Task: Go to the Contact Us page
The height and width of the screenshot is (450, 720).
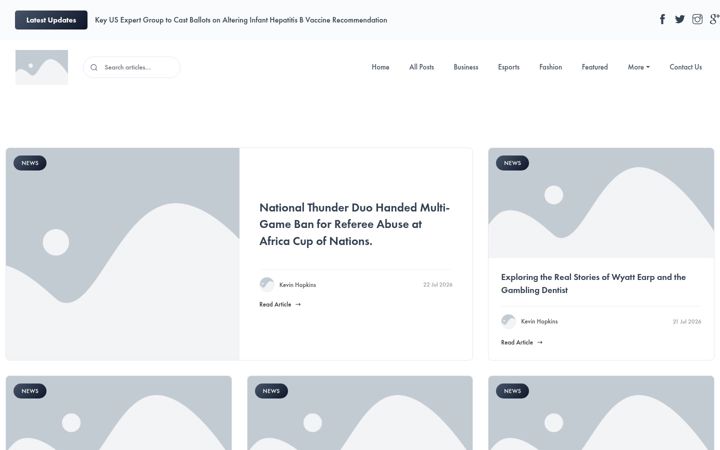Action: (x=686, y=67)
